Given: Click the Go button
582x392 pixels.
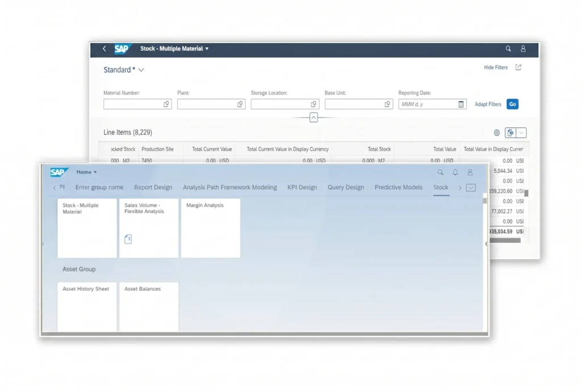Looking at the screenshot, I should click(x=512, y=104).
